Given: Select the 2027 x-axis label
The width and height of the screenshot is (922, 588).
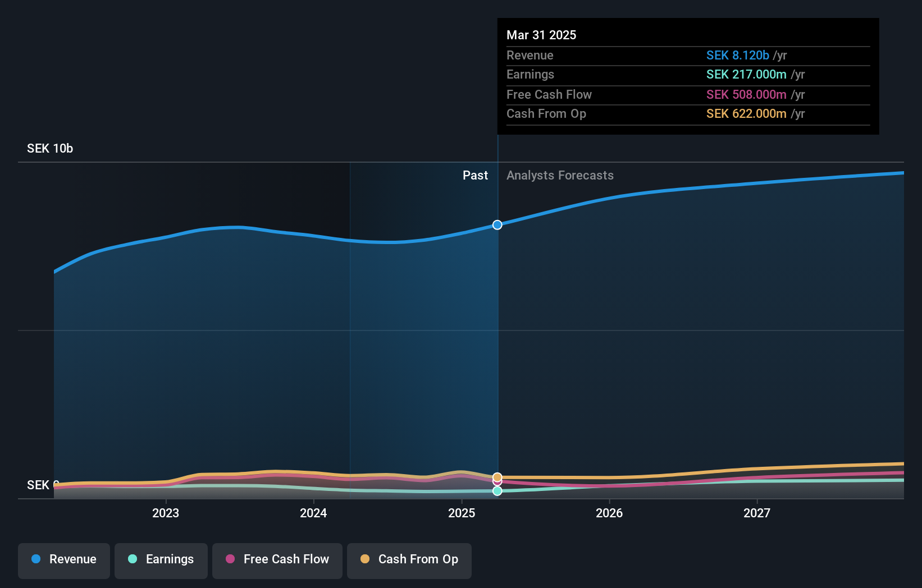Looking at the screenshot, I should (757, 513).
